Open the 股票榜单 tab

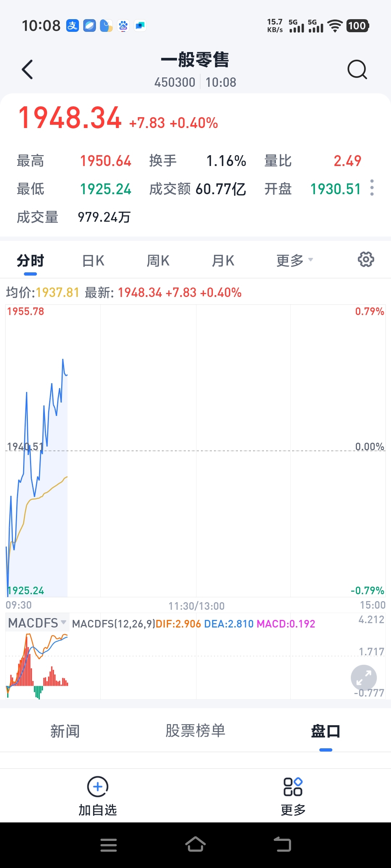[195, 731]
